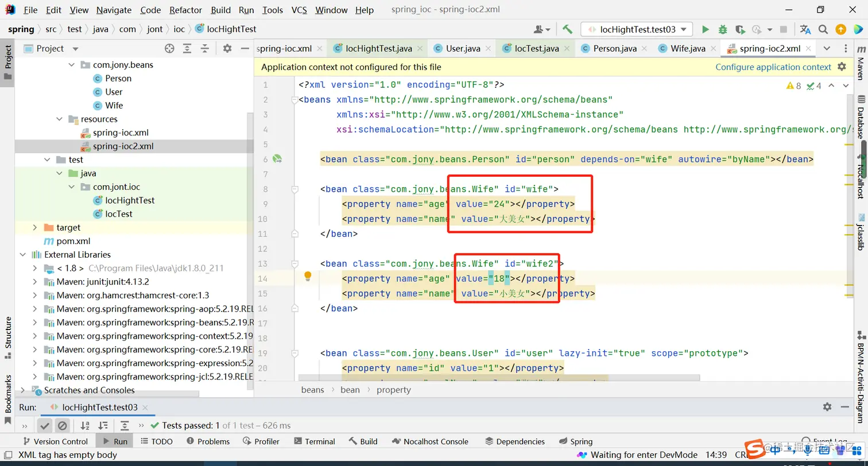Click the Configure application context link
Viewport: 868px width, 466px height.
coord(773,67)
